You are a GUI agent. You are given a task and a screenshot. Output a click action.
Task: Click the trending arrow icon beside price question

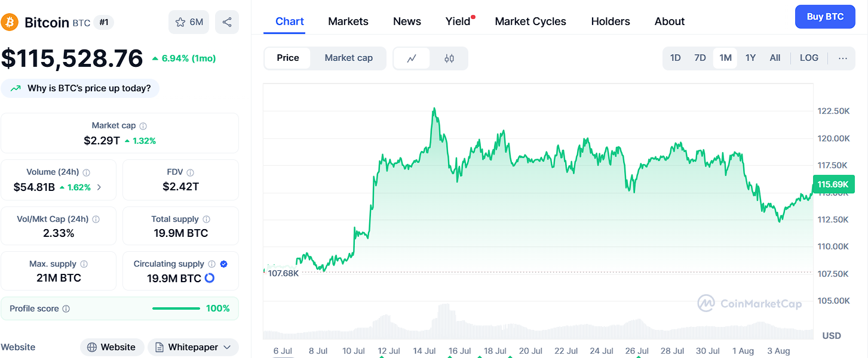pos(16,89)
